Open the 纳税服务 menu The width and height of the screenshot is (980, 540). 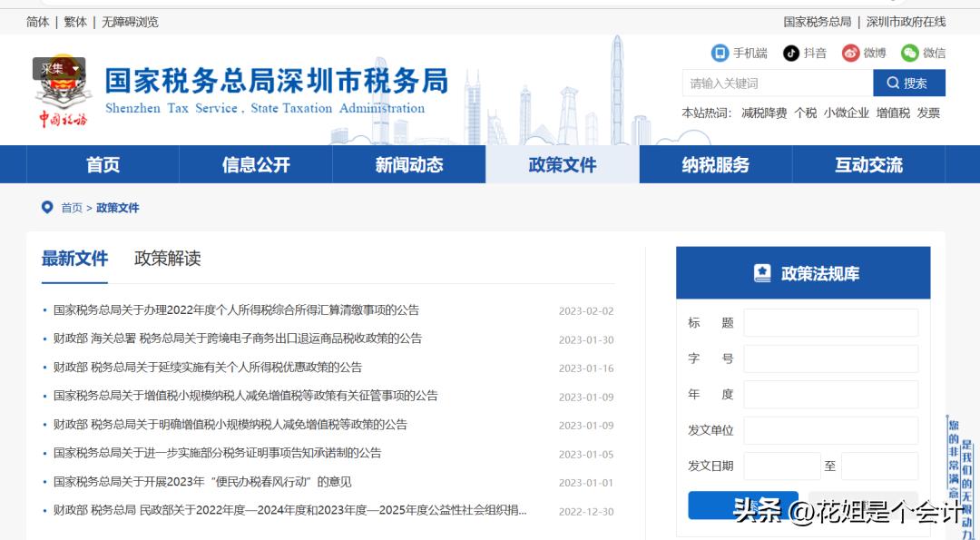click(x=715, y=164)
